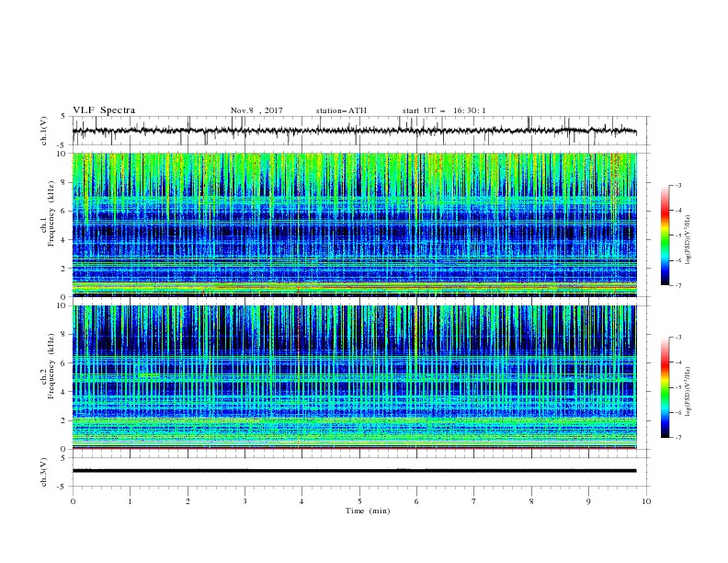Click the ch.1 spectrogram plot area
Image resolution: width=728 pixels, height=563 pixels.
tap(354, 224)
